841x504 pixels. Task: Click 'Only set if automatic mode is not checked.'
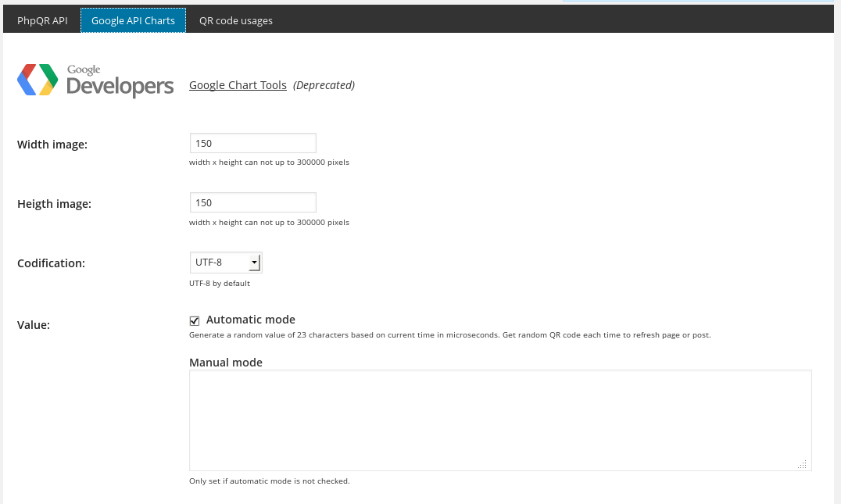pos(269,481)
